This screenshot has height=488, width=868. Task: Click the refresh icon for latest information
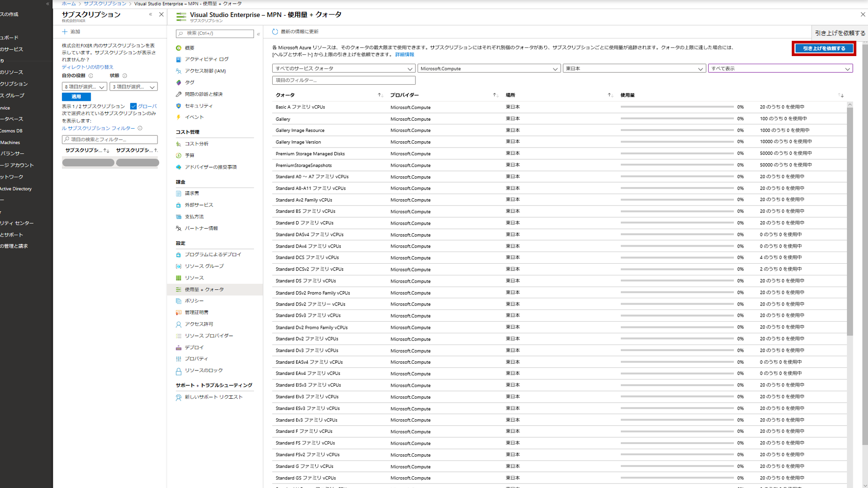tap(275, 32)
